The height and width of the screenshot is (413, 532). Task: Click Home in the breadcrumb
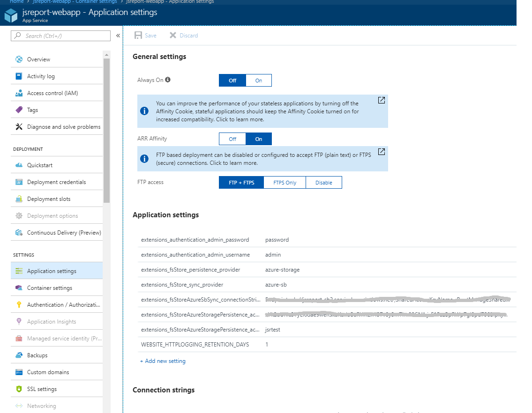16,2
